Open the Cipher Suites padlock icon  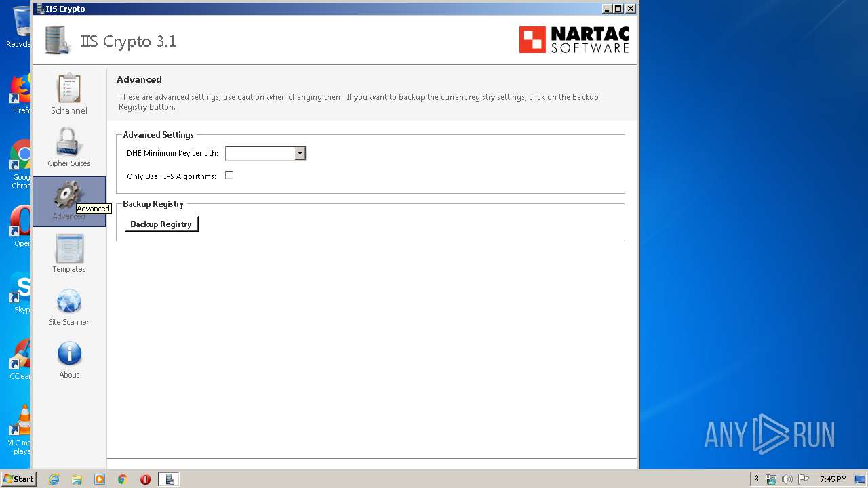pos(68,142)
